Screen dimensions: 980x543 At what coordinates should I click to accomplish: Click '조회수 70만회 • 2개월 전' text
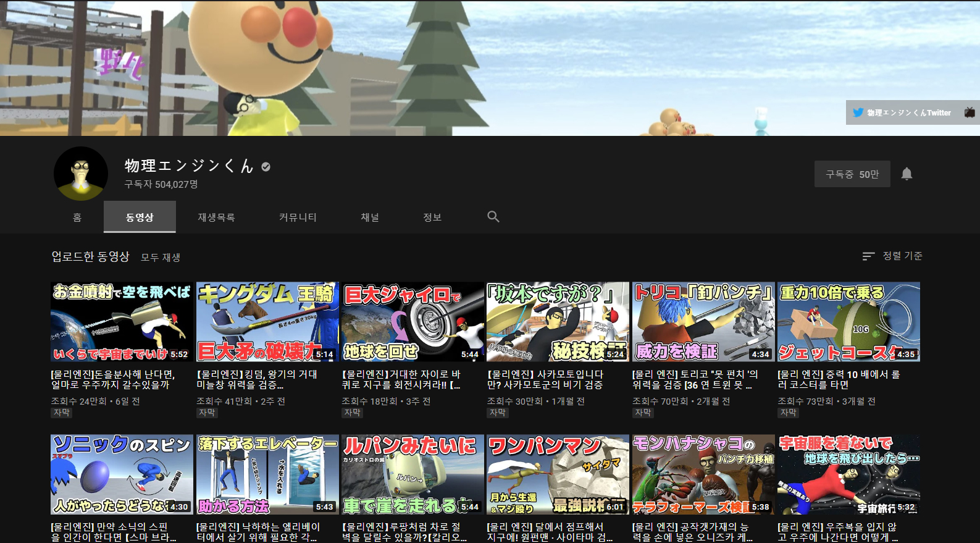pyautogui.click(x=681, y=401)
